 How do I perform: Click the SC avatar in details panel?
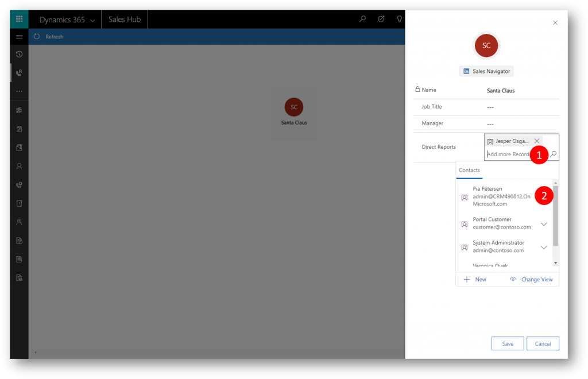click(486, 45)
